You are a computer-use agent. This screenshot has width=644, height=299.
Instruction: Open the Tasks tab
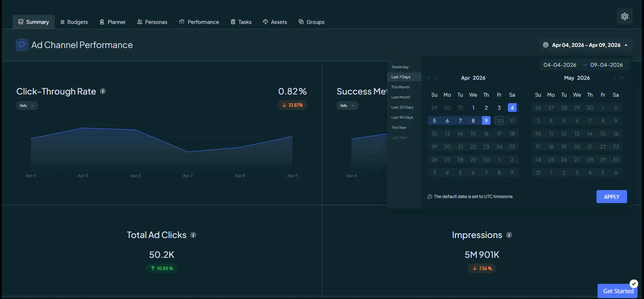(x=241, y=22)
